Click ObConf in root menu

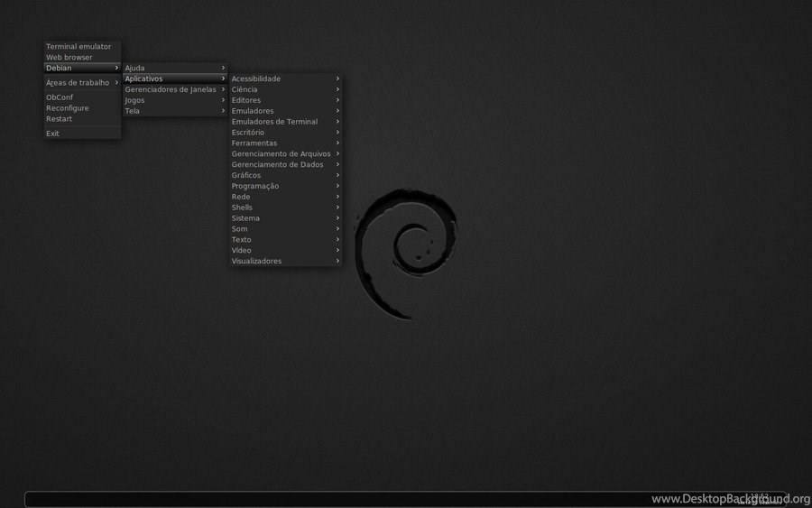point(82,97)
